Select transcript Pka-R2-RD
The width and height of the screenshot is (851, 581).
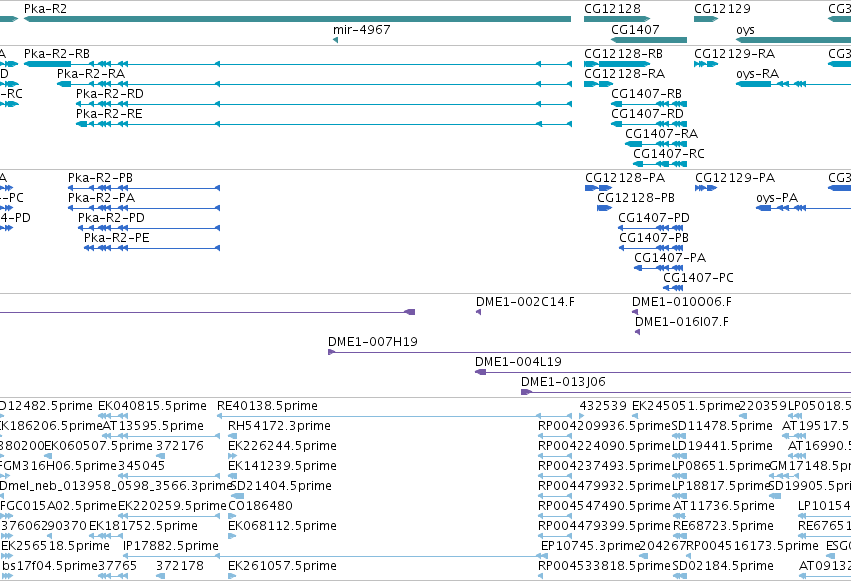[x=323, y=104]
